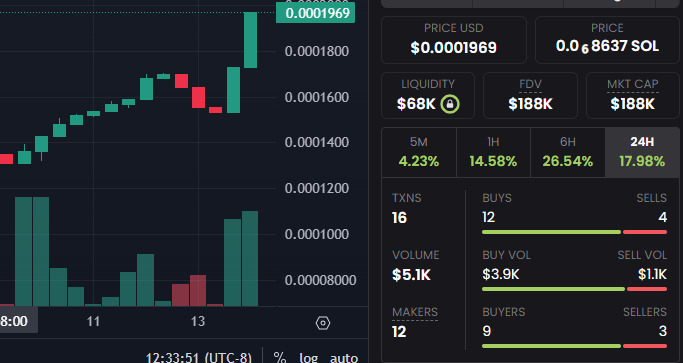Click the buy volume versus sell volume bar
This screenshot has width=683, height=363.
(x=574, y=289)
